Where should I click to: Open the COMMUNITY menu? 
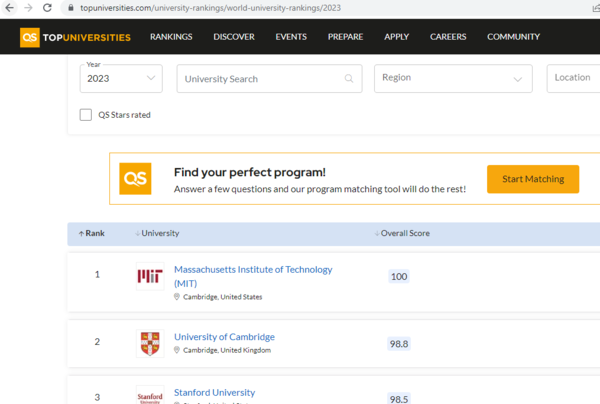point(513,37)
